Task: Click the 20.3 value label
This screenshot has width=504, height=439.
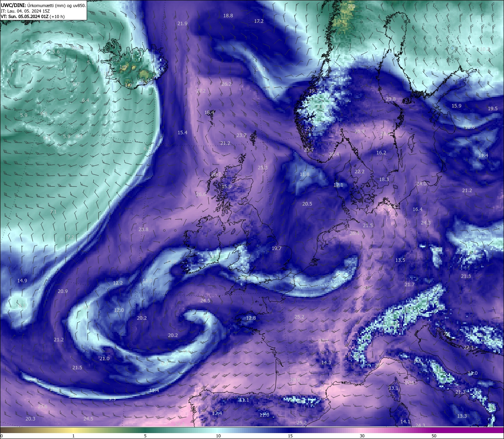Action: coord(30,419)
